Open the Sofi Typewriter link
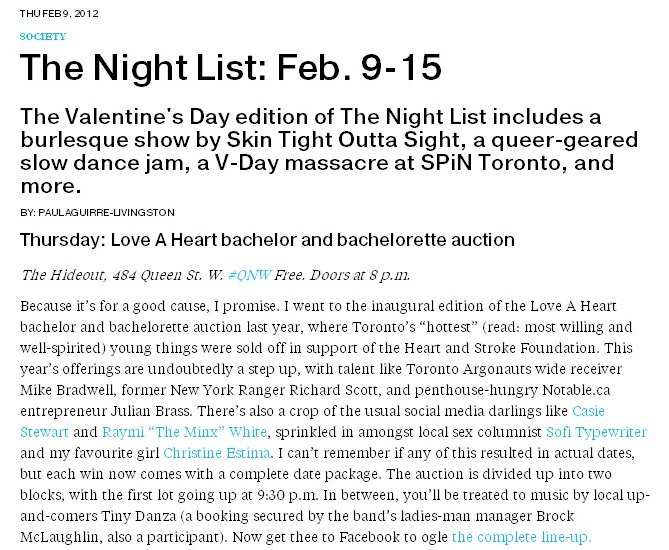This screenshot has width=669, height=550. [596, 432]
